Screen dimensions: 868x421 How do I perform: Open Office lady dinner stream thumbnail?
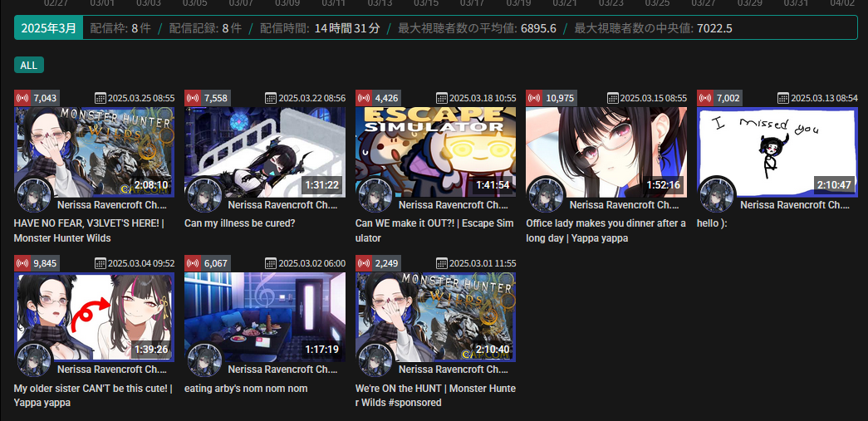(606, 152)
